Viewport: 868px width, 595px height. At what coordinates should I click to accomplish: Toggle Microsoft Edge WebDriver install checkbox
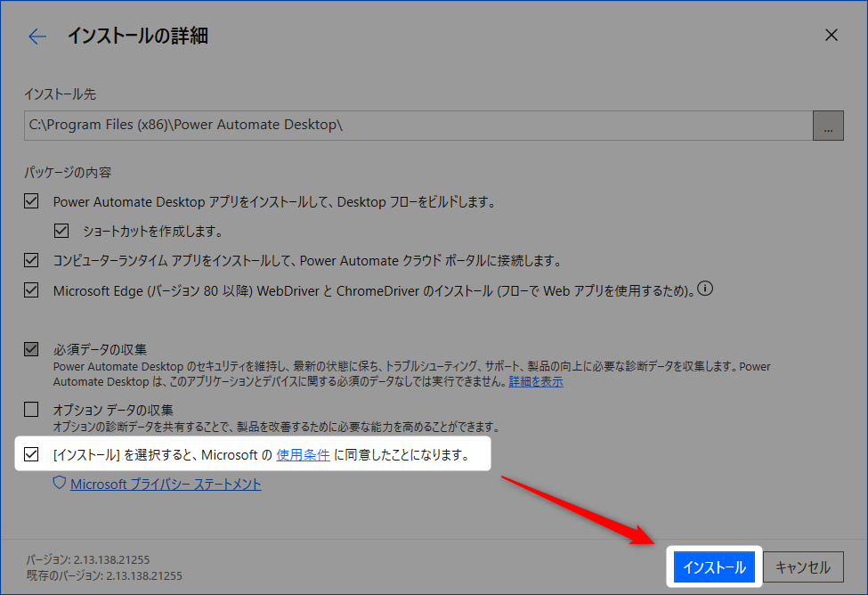[31, 289]
